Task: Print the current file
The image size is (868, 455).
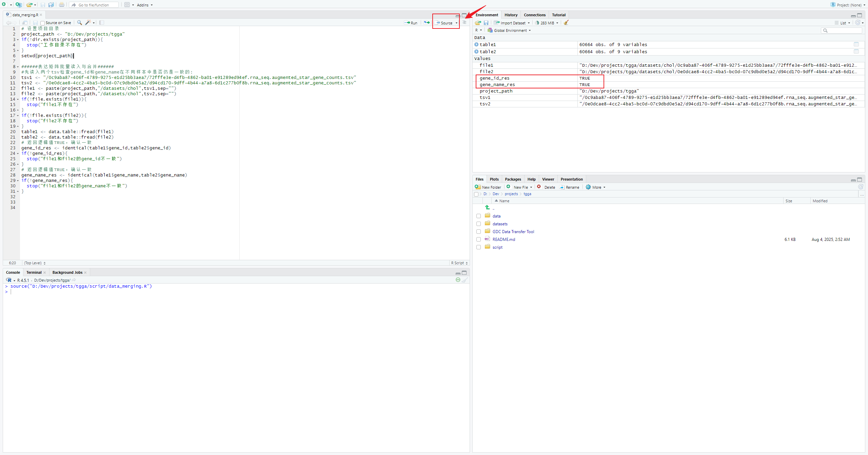Action: click(62, 5)
